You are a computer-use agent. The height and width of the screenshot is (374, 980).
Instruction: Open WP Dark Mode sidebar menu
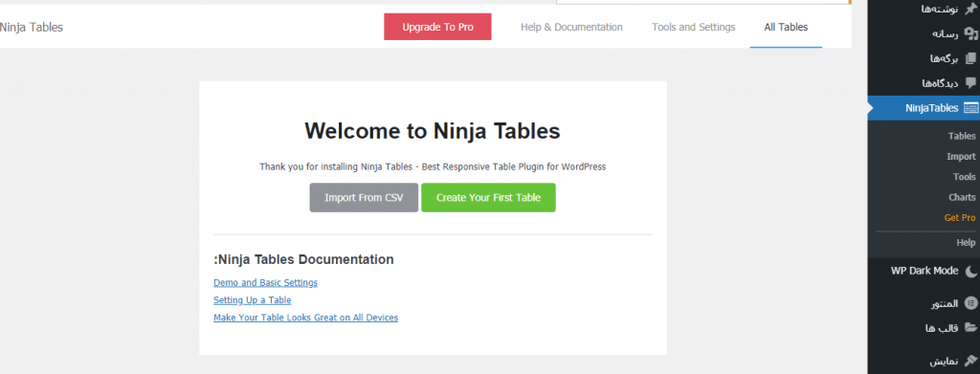[x=924, y=271]
